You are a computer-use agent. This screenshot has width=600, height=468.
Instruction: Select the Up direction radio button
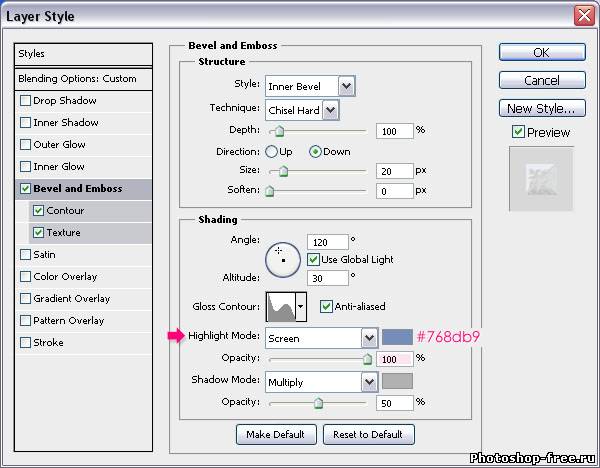[x=271, y=152]
